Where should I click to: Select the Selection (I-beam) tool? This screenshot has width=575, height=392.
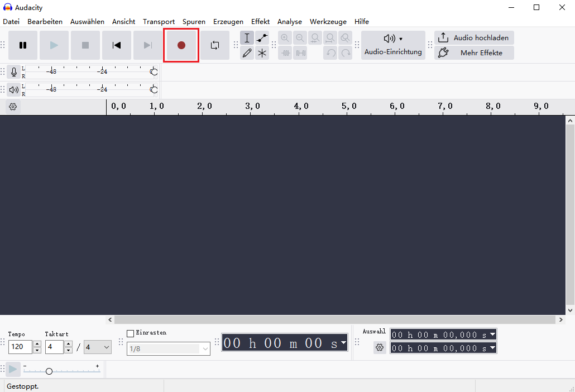[x=247, y=38]
